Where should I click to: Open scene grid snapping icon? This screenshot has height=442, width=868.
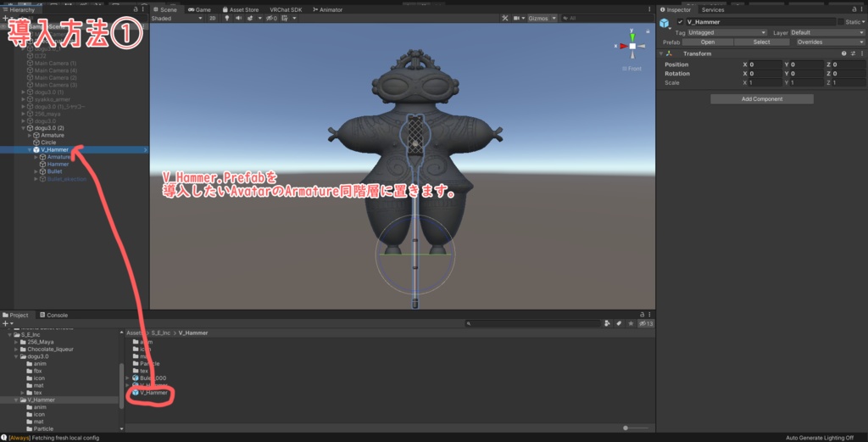[x=285, y=19]
